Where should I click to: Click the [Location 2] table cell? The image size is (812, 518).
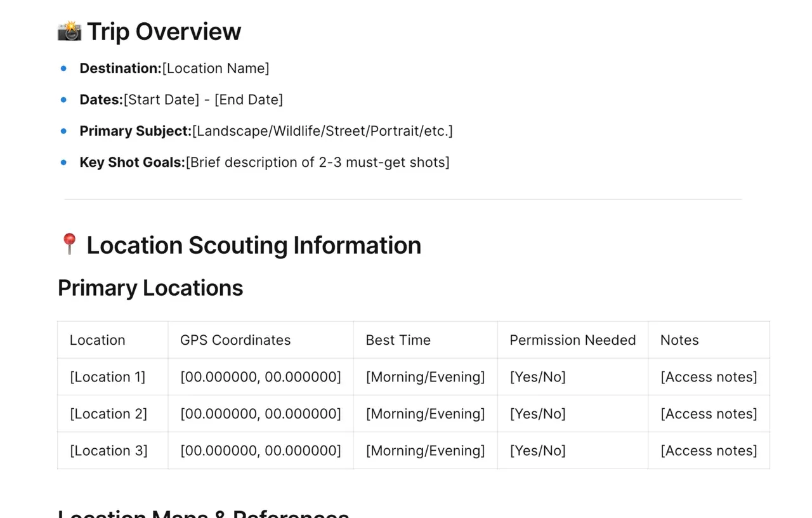coord(113,414)
